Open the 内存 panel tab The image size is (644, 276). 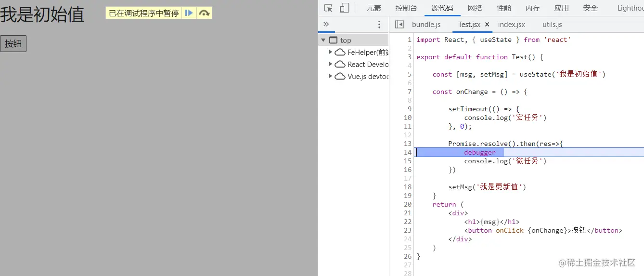(533, 8)
